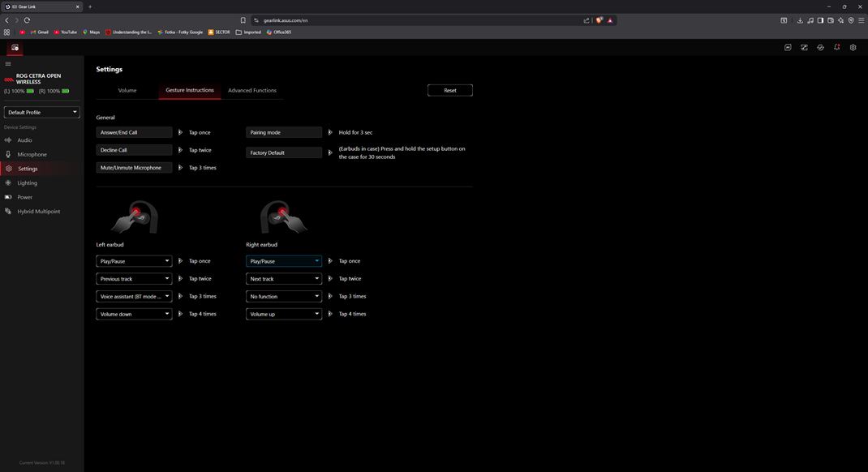Screen dimensions: 868x472
Task: Open left earbud Play/Pause dropdown
Action: click(134, 261)
